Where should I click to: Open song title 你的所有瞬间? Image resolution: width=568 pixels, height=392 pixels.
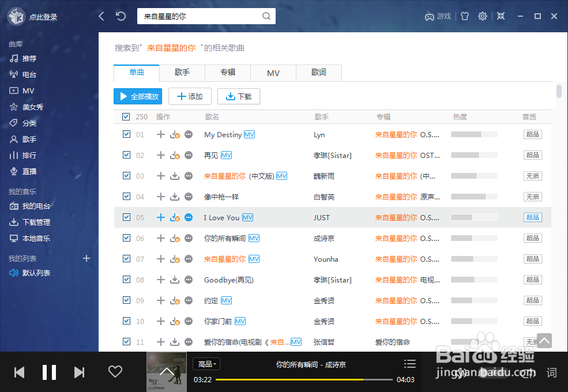tap(224, 239)
